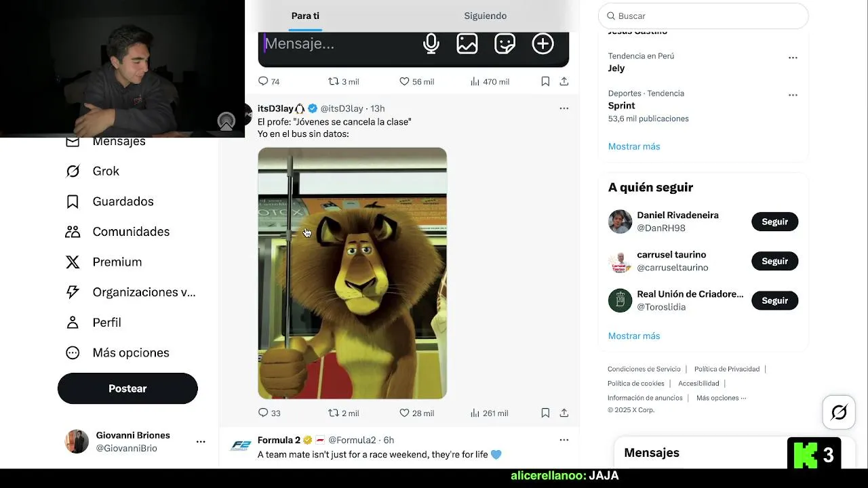The height and width of the screenshot is (488, 868).
Task: Click the microphone icon in the Mensaje bar
Action: coord(431,44)
